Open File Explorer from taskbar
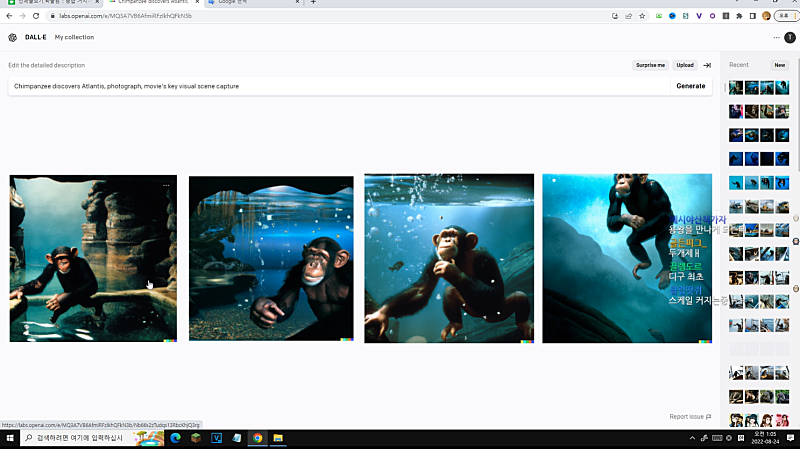The image size is (800, 449). click(x=278, y=438)
